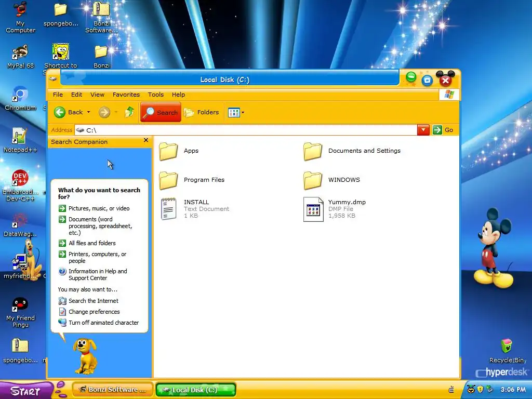Select spongebo... zip icon at desktop bottom

click(20, 351)
